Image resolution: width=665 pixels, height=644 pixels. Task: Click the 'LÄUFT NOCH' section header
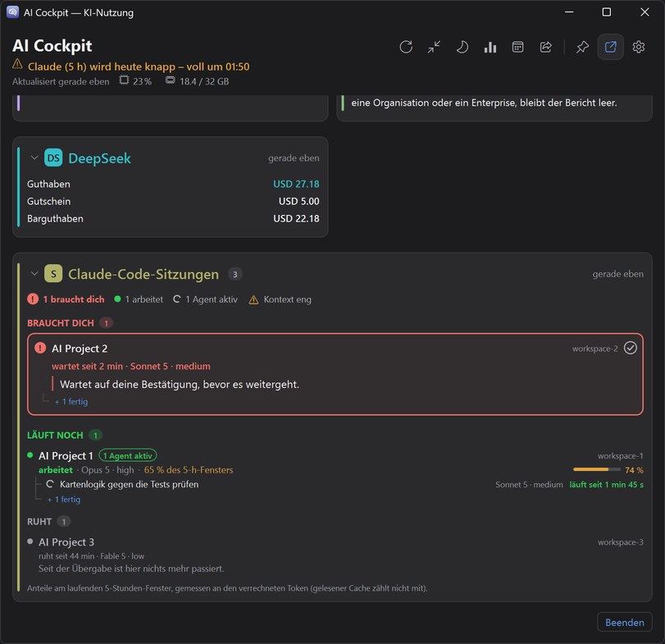click(x=55, y=436)
